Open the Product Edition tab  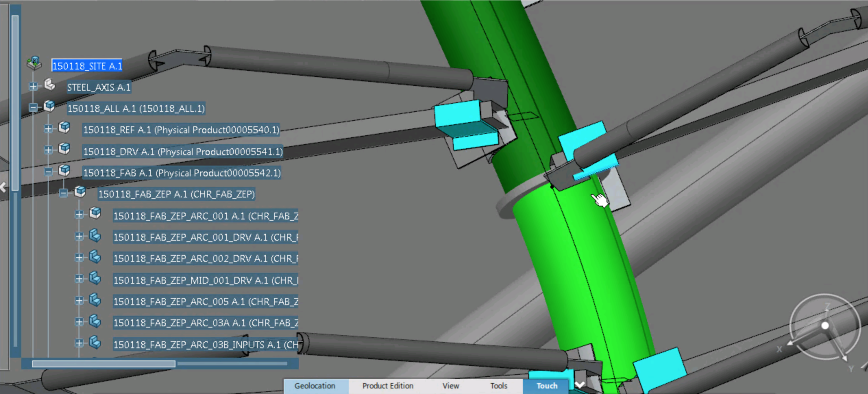[x=387, y=386]
